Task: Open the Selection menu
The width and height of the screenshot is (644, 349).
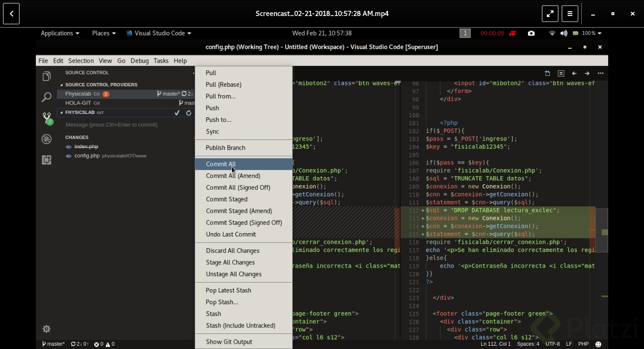Action: coord(81,61)
